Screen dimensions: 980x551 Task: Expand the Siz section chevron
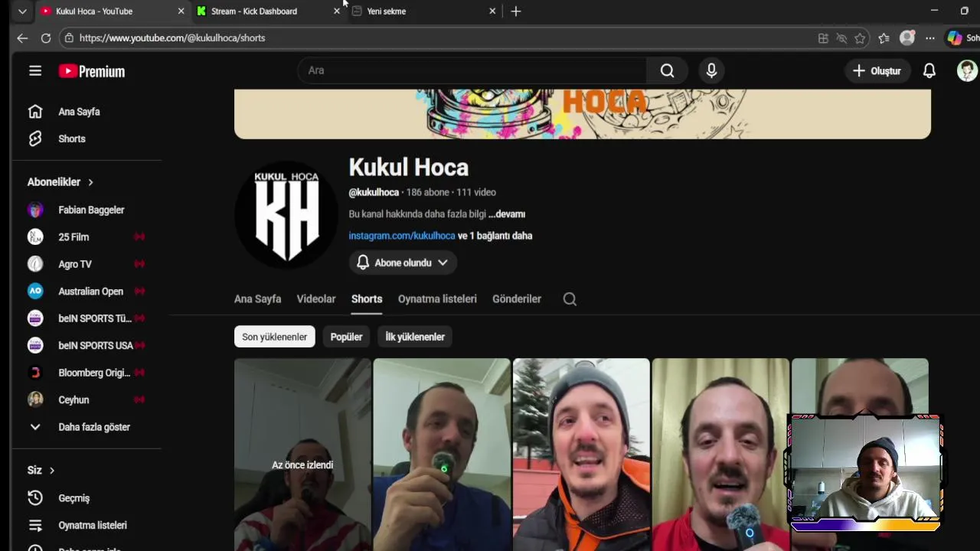click(52, 470)
